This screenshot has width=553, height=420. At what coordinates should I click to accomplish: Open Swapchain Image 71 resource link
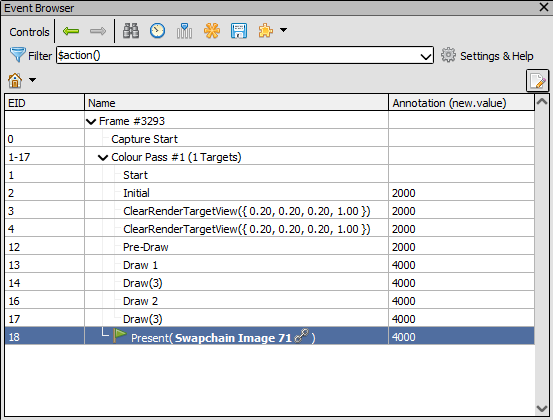coord(233,338)
